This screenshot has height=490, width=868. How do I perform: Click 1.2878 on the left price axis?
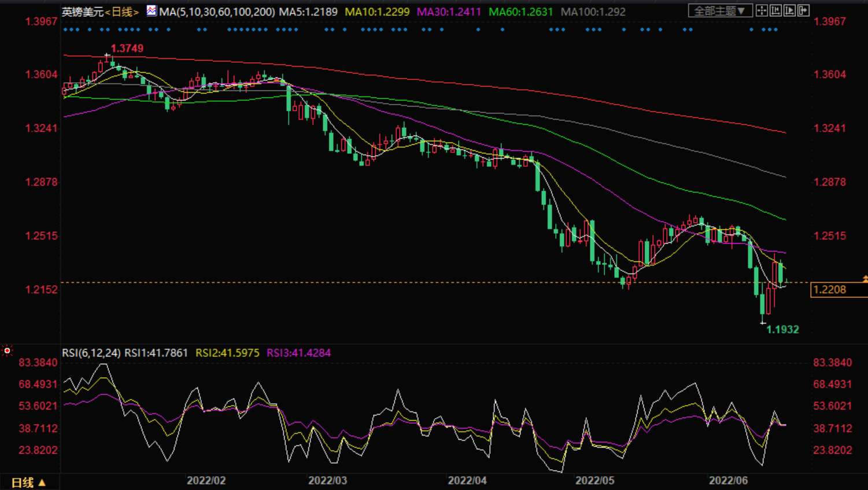41,182
